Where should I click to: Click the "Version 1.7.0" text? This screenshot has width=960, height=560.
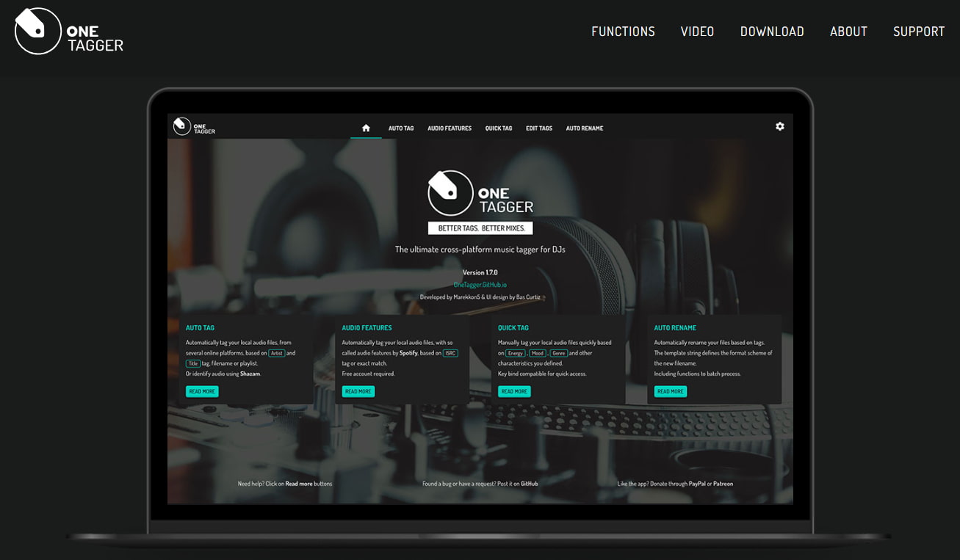coord(480,272)
